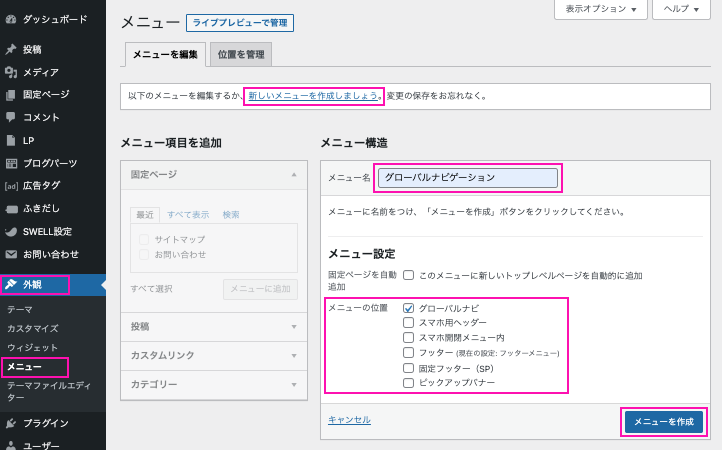Image resolution: width=722 pixels, height=450 pixels.
Task: Click the SWELL設定 swallow icon
Action: 11,232
